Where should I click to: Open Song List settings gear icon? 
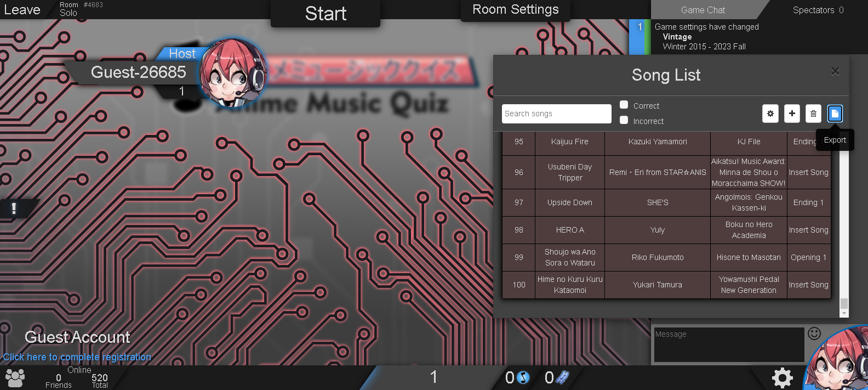point(770,114)
